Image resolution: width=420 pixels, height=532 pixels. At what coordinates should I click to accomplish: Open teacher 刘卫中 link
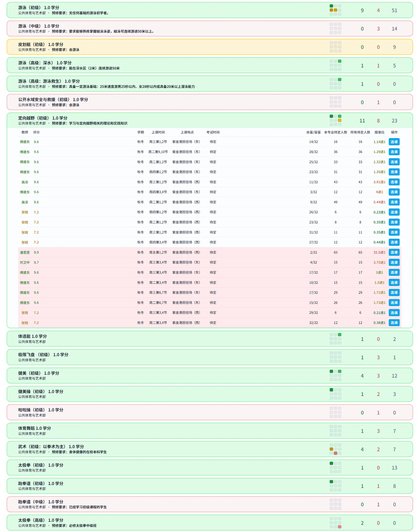pos(25,262)
